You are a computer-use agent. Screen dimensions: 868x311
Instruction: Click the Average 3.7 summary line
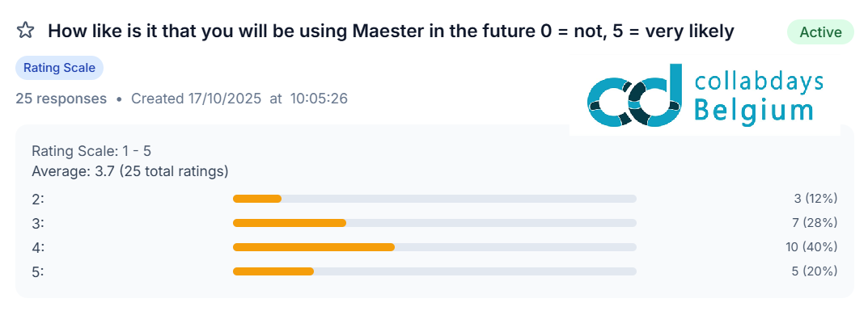[130, 172]
